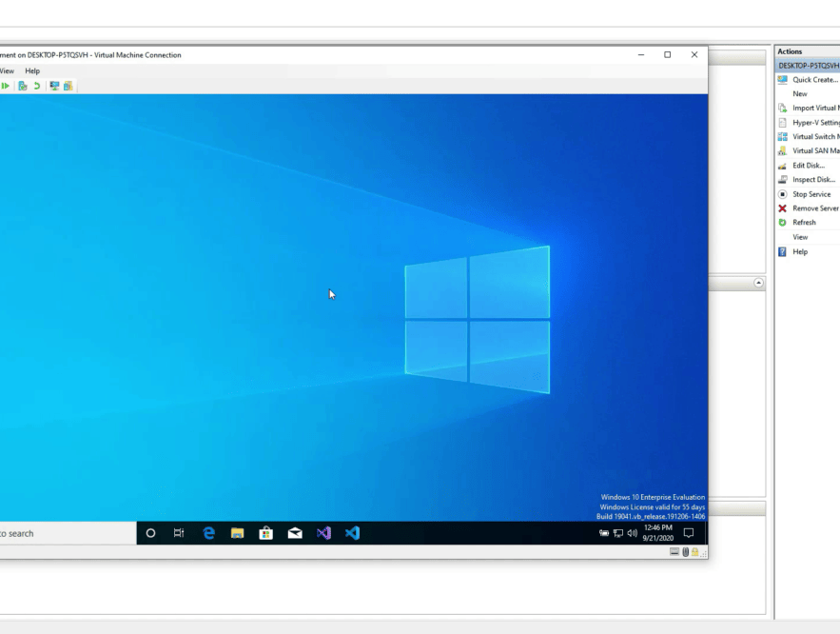
Task: Click the Revert icon in the VM toolbar
Action: coord(37,86)
